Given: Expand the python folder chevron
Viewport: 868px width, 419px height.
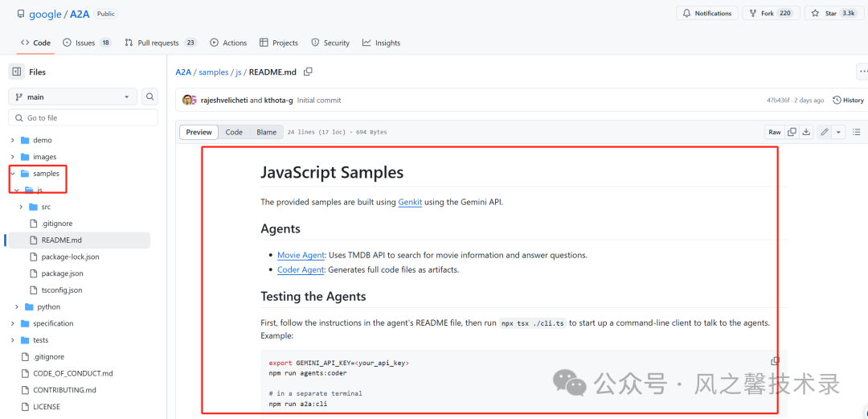Looking at the screenshot, I should pyautogui.click(x=17, y=306).
